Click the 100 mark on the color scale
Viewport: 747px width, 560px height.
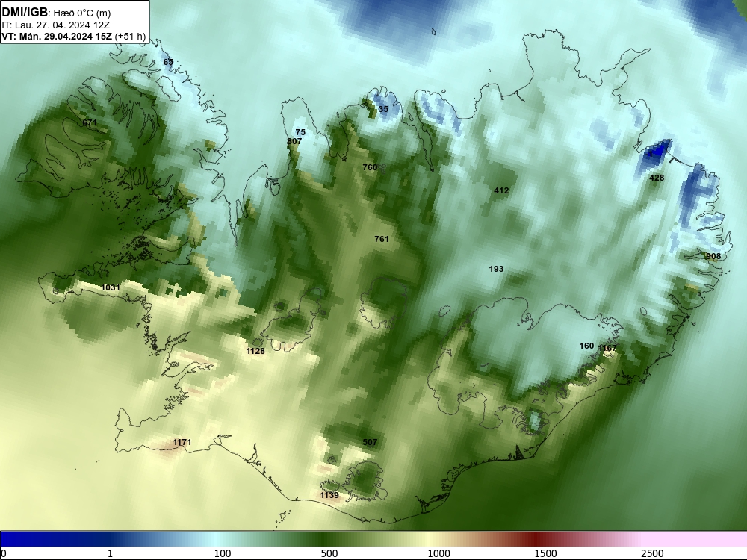click(x=223, y=553)
